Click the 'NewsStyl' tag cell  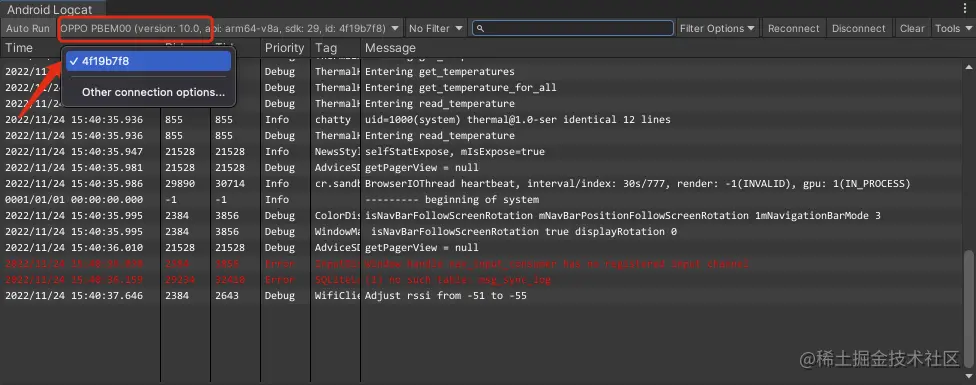point(338,152)
